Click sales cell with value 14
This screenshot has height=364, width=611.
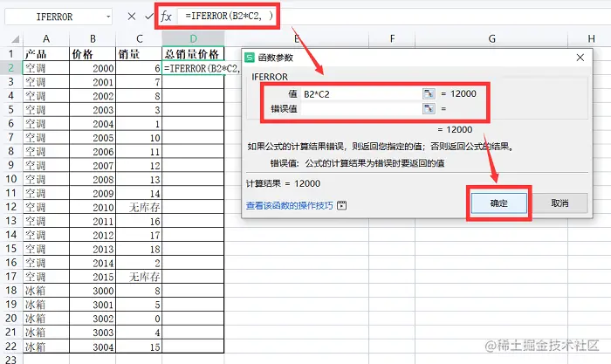[139, 193]
